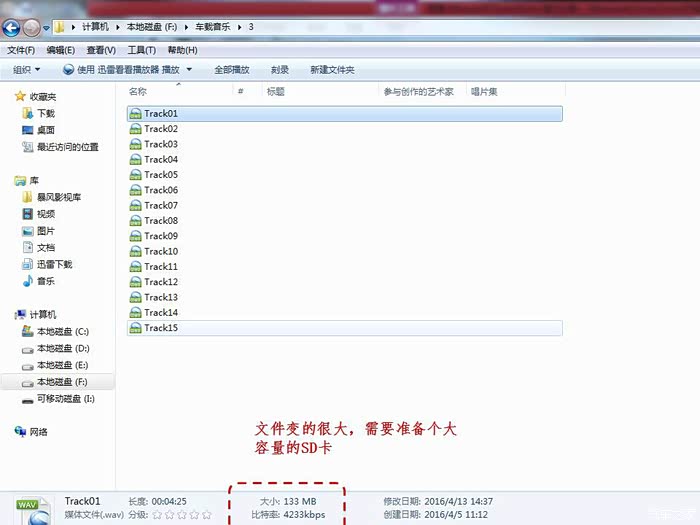
Task: Click the 音乐 library icon
Action: (x=28, y=281)
